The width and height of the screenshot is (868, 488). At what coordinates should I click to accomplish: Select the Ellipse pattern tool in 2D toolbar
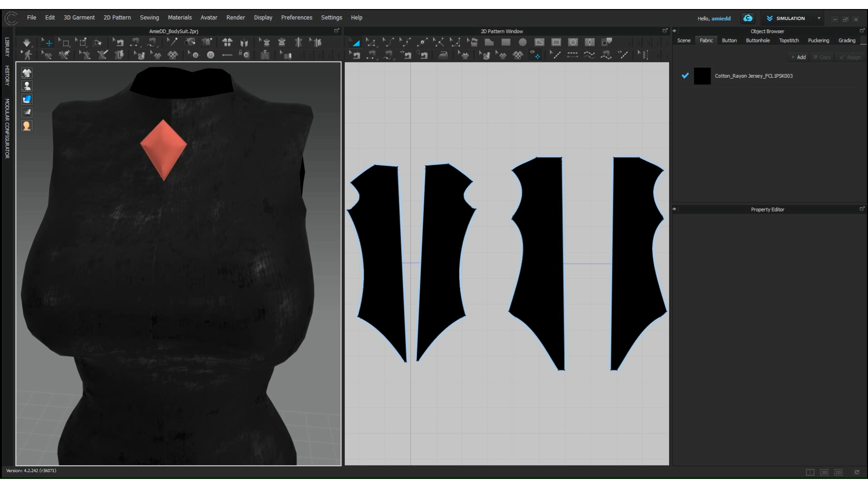click(523, 42)
